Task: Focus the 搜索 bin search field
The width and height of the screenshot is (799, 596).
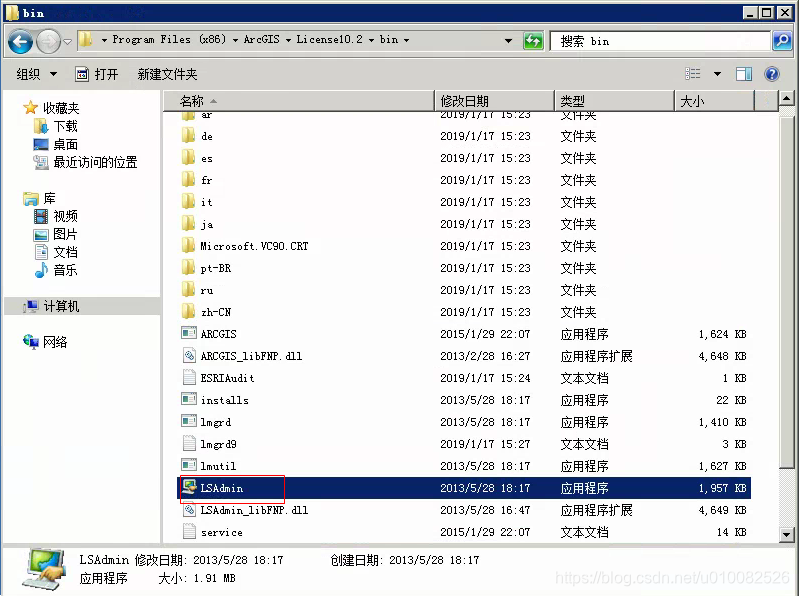Action: [x=660, y=41]
